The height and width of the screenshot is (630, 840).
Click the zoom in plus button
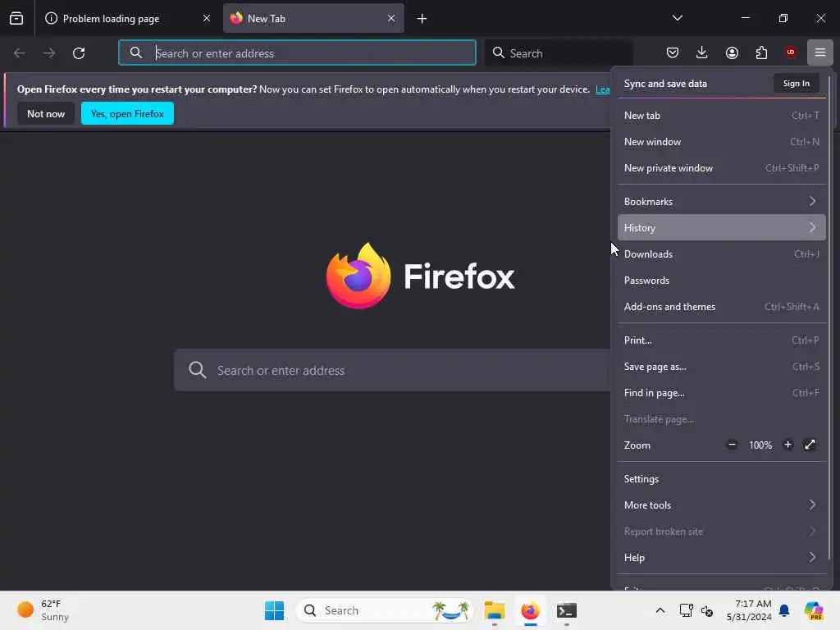click(x=787, y=445)
